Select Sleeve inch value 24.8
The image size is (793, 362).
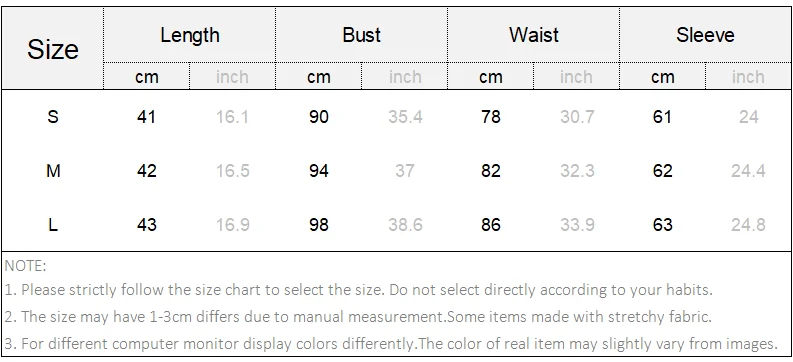(748, 224)
